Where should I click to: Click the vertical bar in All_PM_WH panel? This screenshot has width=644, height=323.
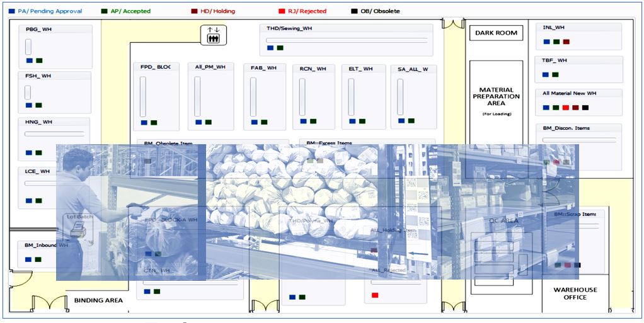(x=197, y=96)
